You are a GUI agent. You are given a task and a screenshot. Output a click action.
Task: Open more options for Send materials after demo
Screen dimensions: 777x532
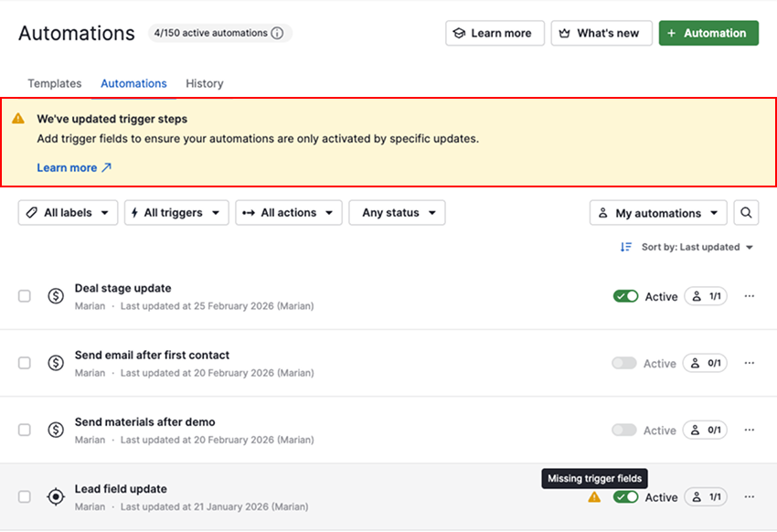pyautogui.click(x=750, y=430)
